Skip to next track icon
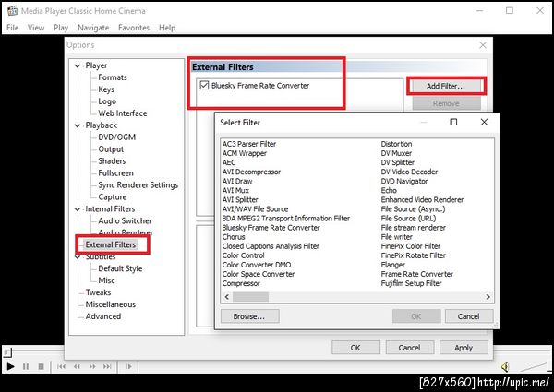The image size is (554, 392). pyautogui.click(x=107, y=366)
